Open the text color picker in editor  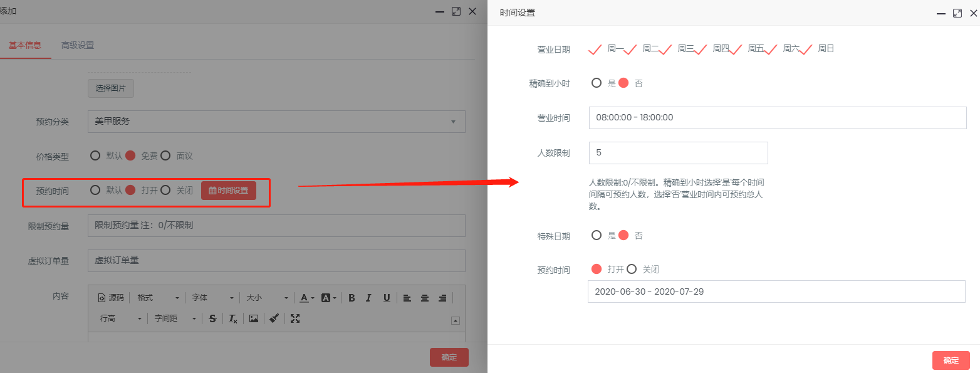pyautogui.click(x=306, y=298)
